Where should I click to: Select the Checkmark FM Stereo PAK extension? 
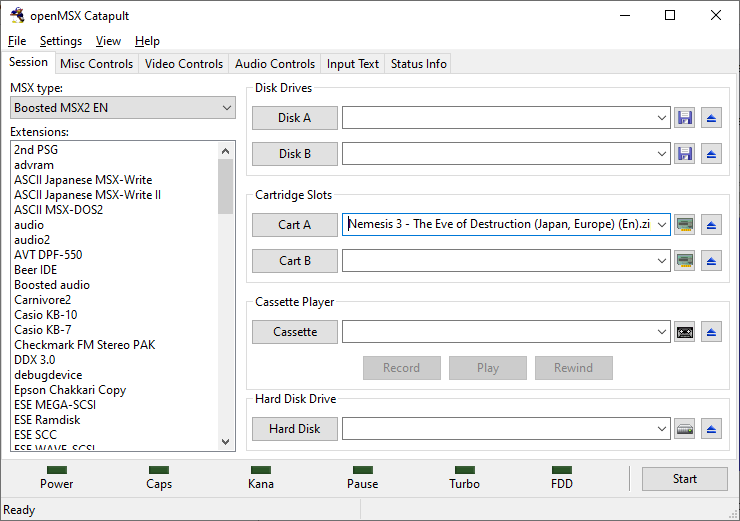click(84, 345)
